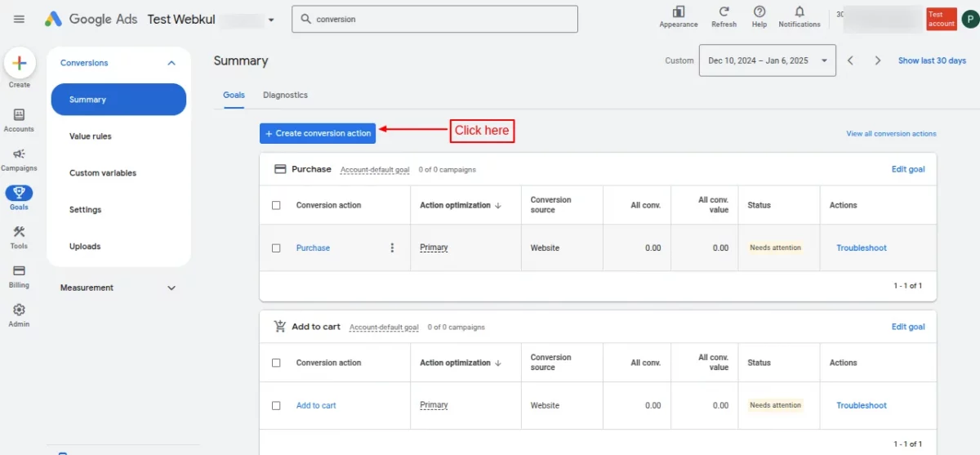Sort Add to cart table by Action optimization
This screenshot has height=455, width=980.
pyautogui.click(x=461, y=363)
